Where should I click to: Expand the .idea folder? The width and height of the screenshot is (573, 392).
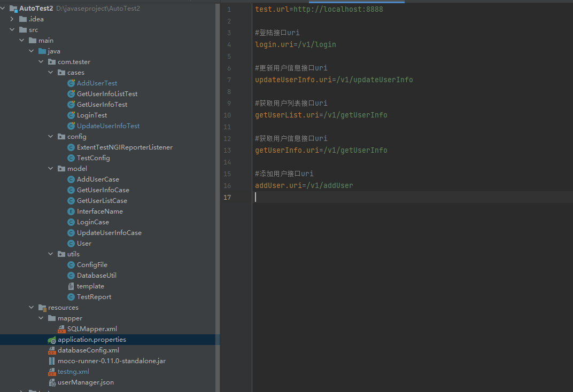click(x=12, y=19)
